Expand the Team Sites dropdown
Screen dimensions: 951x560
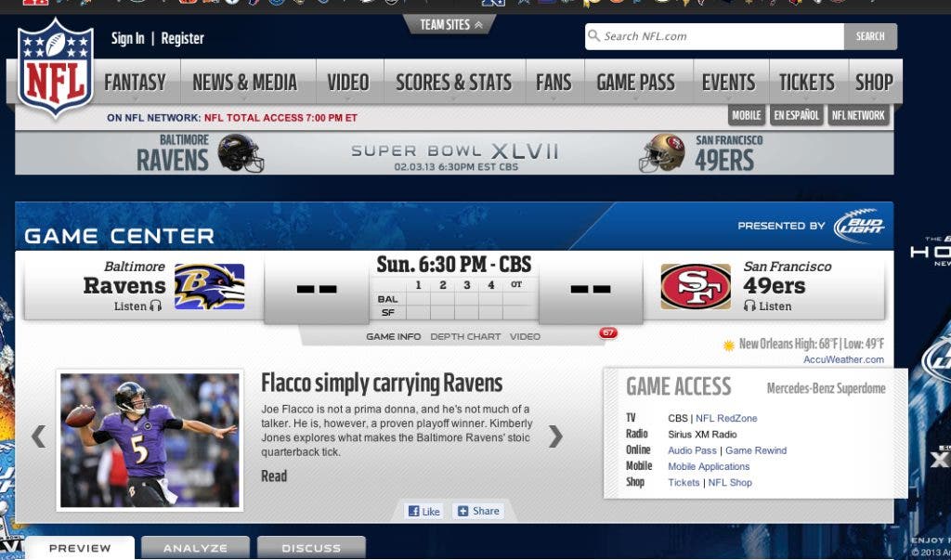(450, 25)
